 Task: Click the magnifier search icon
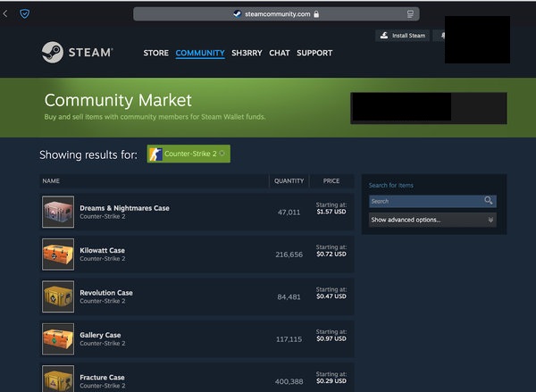point(489,201)
